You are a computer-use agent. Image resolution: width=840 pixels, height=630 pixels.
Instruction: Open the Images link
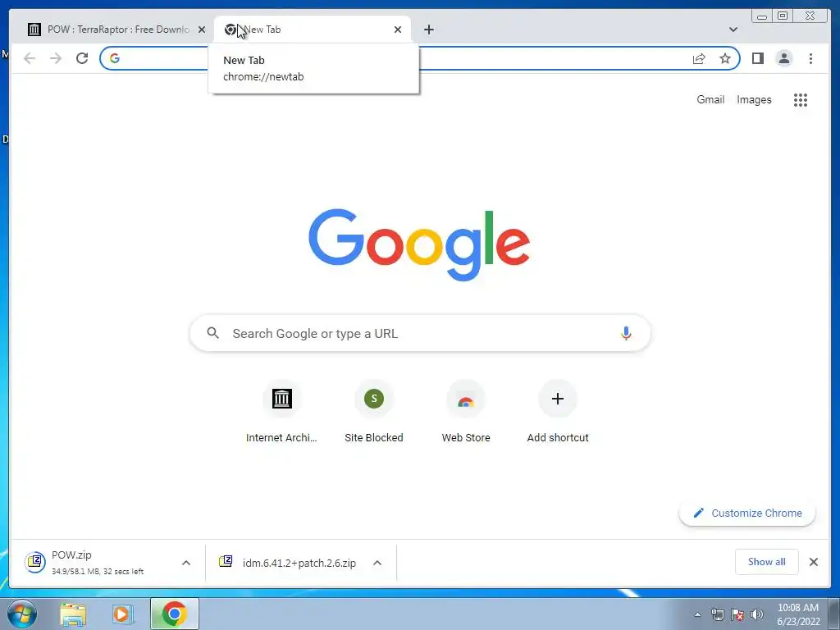point(754,99)
